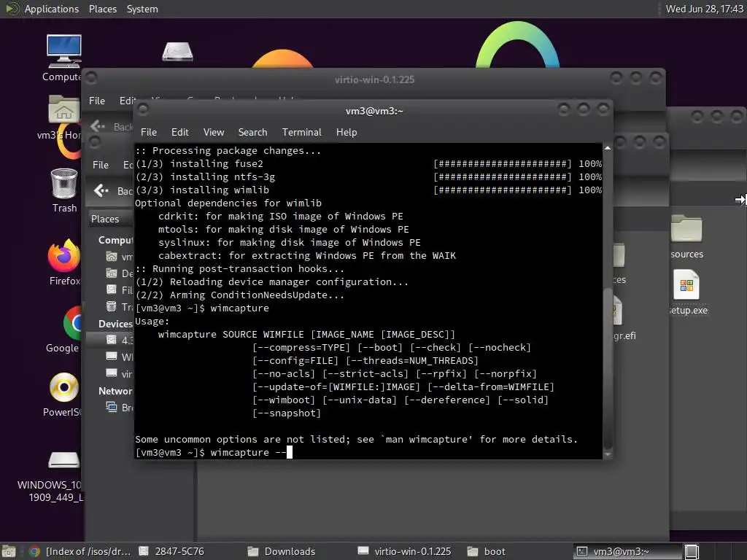The width and height of the screenshot is (747, 560).
Task: Launch Firefox from the desktop
Action: pyautogui.click(x=64, y=255)
